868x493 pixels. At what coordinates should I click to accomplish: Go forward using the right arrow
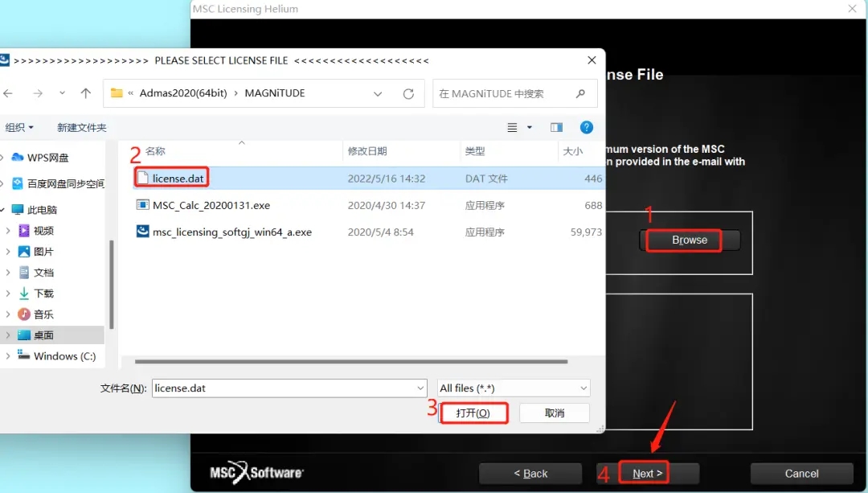pos(38,93)
